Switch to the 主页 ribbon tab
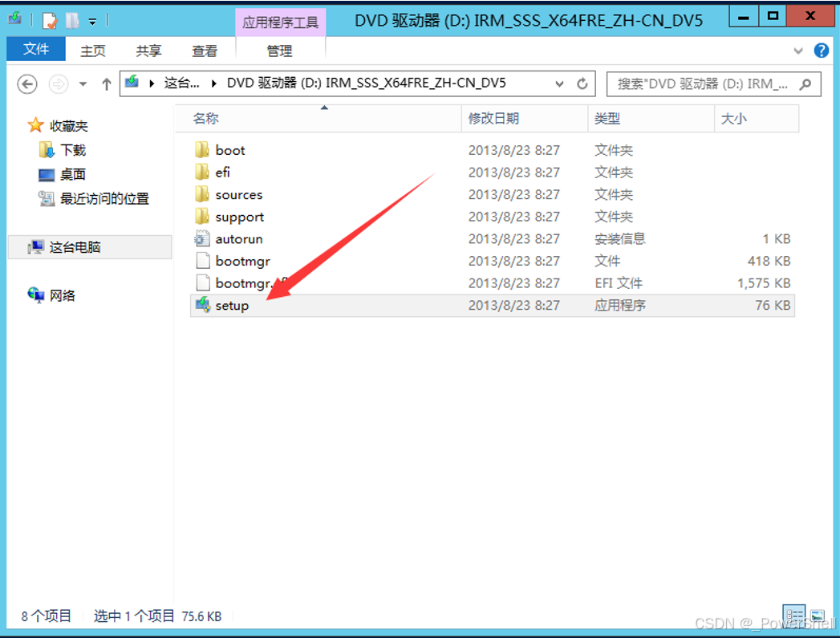This screenshot has width=840, height=638. point(93,51)
